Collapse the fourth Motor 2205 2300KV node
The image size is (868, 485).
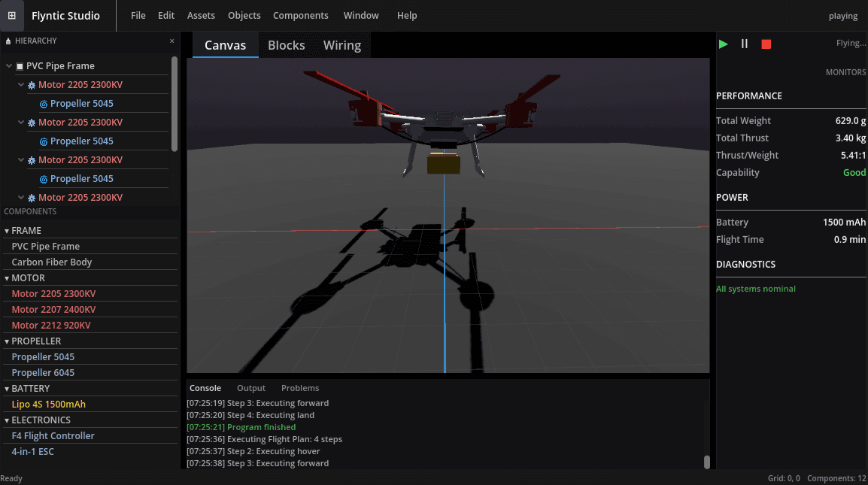21,198
